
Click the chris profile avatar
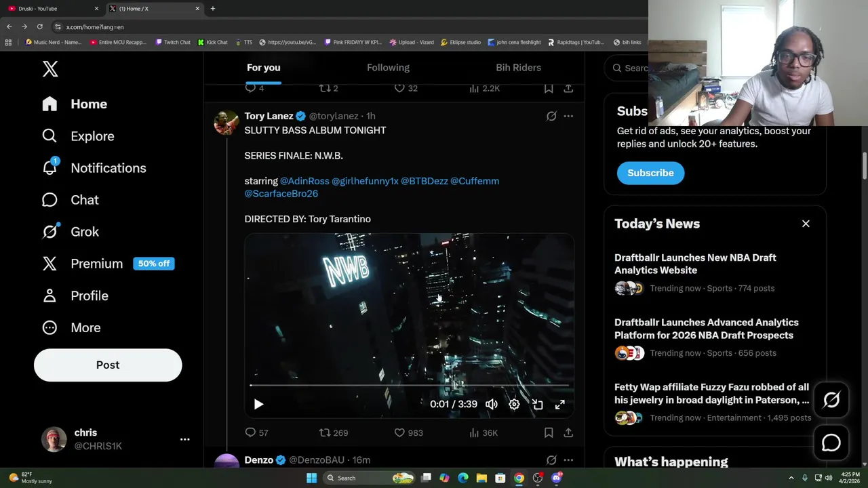(54, 439)
